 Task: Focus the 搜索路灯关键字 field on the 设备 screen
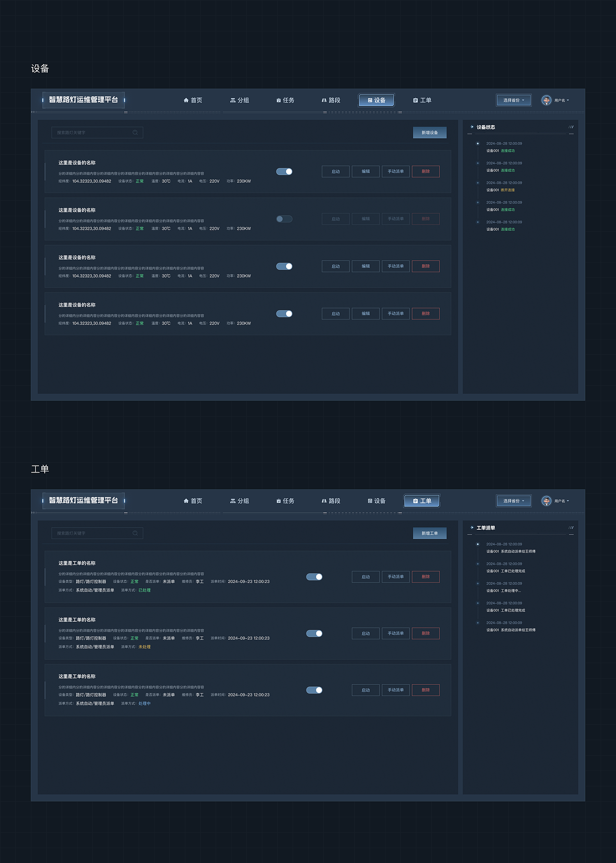point(97,132)
